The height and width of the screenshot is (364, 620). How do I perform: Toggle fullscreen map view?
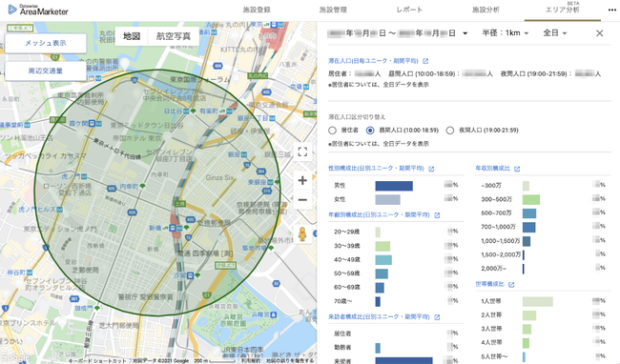[302, 152]
